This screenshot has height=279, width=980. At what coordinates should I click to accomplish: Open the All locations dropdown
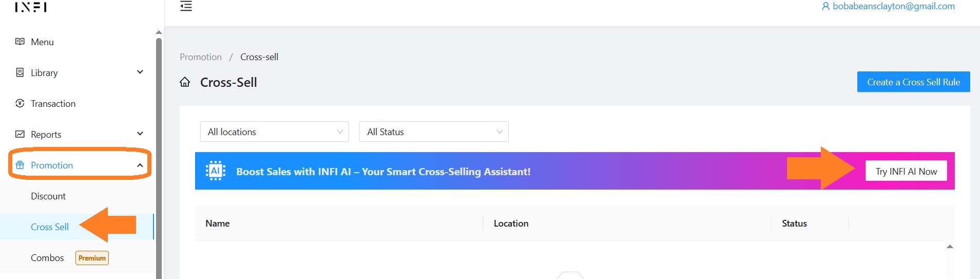pyautogui.click(x=275, y=132)
